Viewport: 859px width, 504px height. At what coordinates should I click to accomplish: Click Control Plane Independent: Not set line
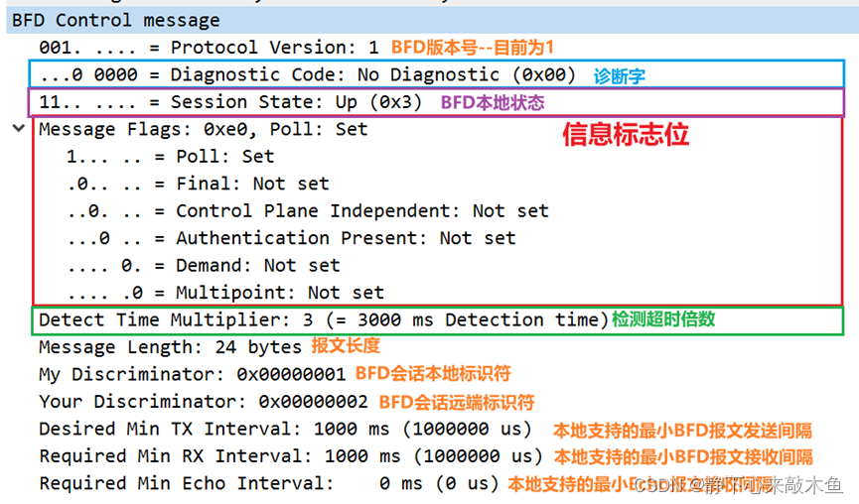(x=307, y=211)
